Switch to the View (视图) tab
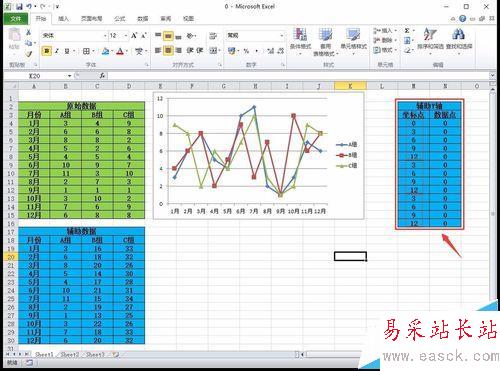This screenshot has height=371, width=500. [188, 19]
